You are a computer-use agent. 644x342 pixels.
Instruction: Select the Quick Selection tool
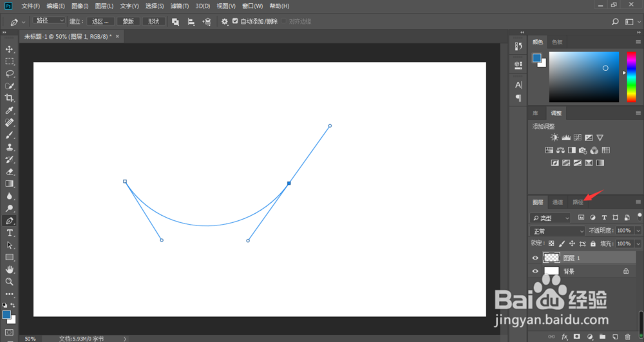(10, 86)
